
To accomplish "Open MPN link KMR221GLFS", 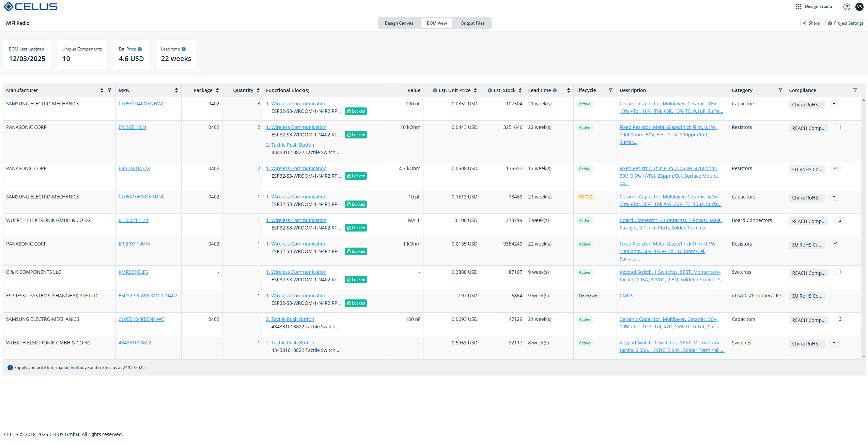I will tap(133, 272).
